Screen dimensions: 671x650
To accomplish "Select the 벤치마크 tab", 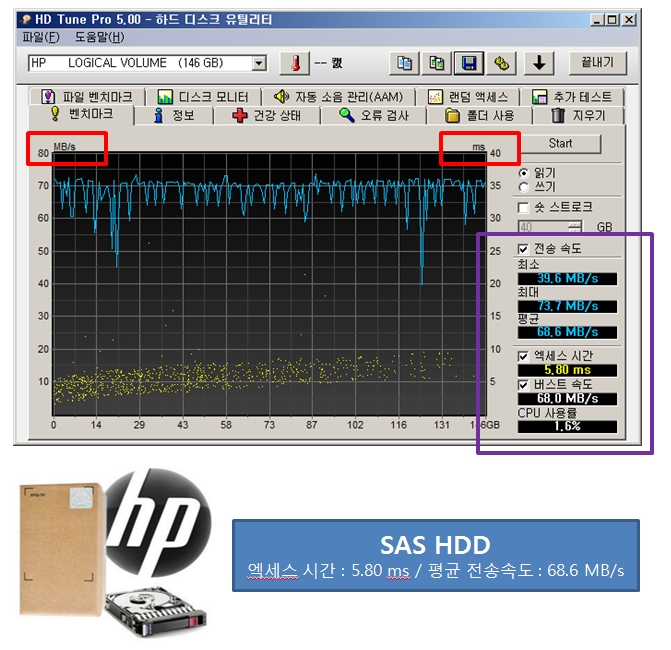I will 81,114.
